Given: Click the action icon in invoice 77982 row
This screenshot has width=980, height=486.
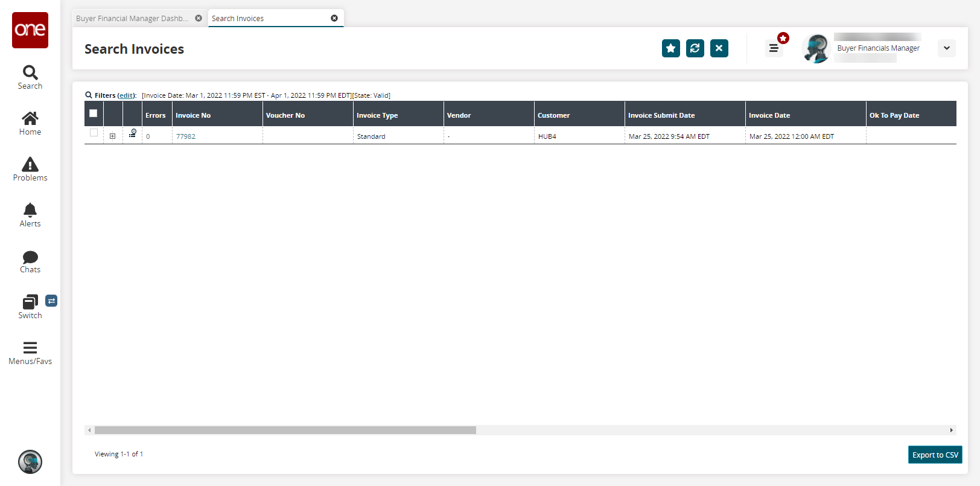Looking at the screenshot, I should pyautogui.click(x=133, y=133).
